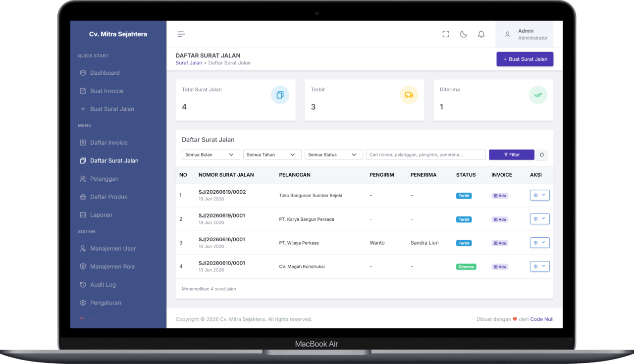Screen dimensions: 634x364
Task: Enter fullscreen mode via header icon
Action: click(x=446, y=34)
